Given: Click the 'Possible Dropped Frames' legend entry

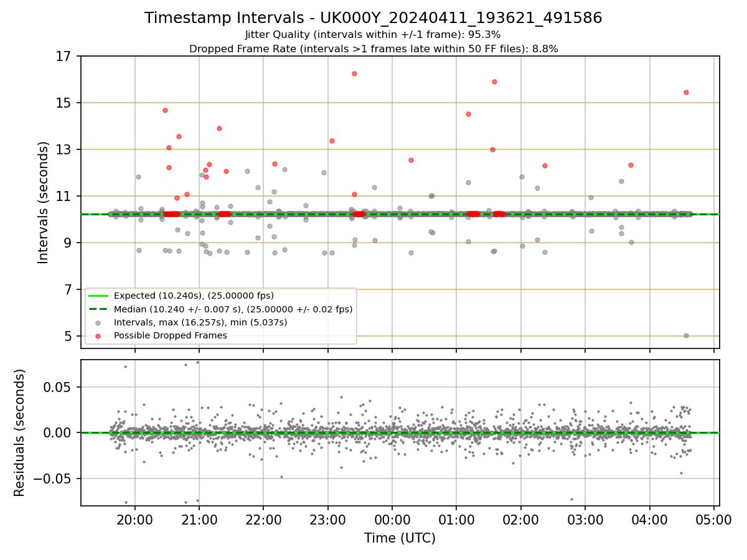Looking at the screenshot, I should (171, 335).
